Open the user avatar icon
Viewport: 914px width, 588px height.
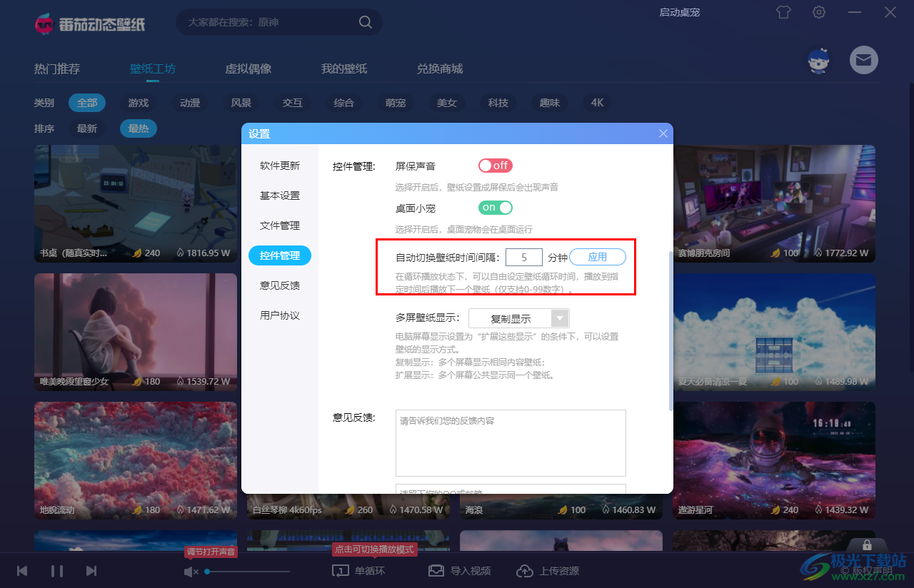pyautogui.click(x=819, y=61)
